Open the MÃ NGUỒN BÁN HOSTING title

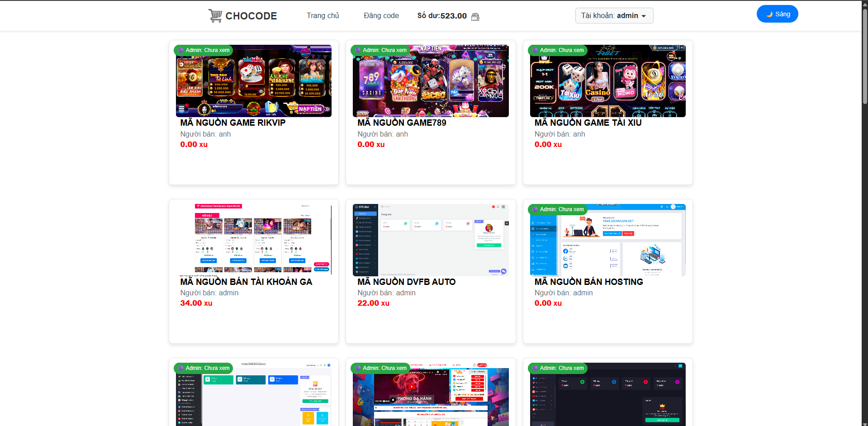588,282
